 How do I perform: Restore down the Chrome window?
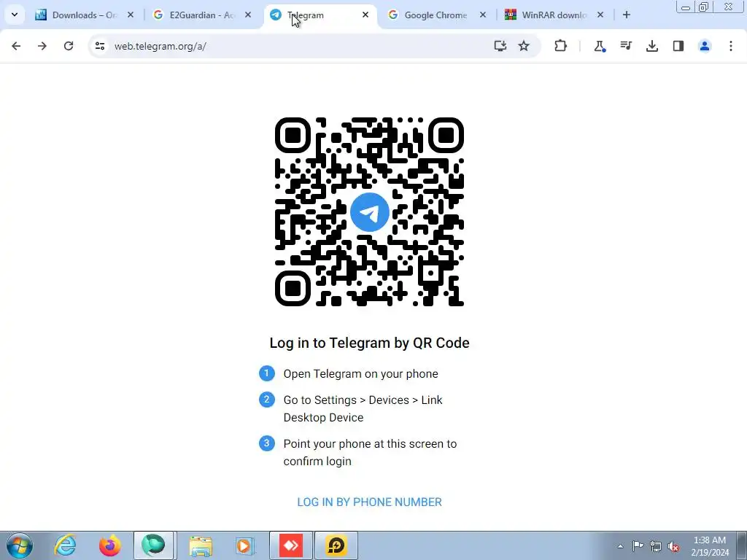point(703,7)
